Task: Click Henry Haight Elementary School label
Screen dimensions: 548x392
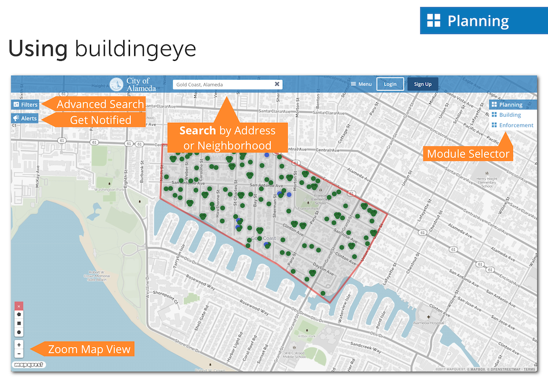Action: [487, 182]
